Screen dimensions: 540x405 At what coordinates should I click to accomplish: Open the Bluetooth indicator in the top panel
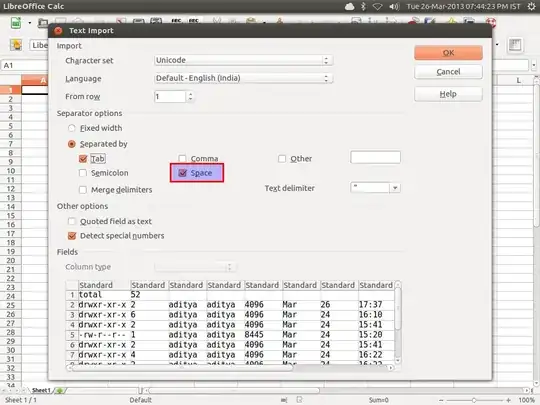click(x=363, y=7)
